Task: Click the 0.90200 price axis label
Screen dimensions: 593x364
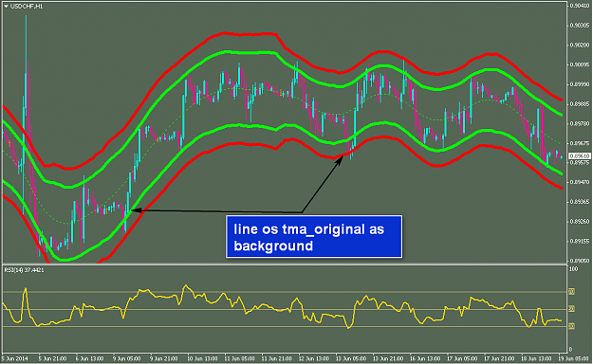Action: pyautogui.click(x=580, y=45)
